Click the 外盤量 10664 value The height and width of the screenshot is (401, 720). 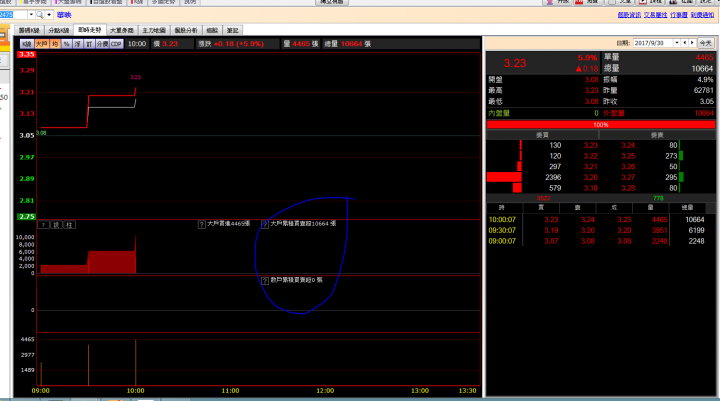coord(703,113)
